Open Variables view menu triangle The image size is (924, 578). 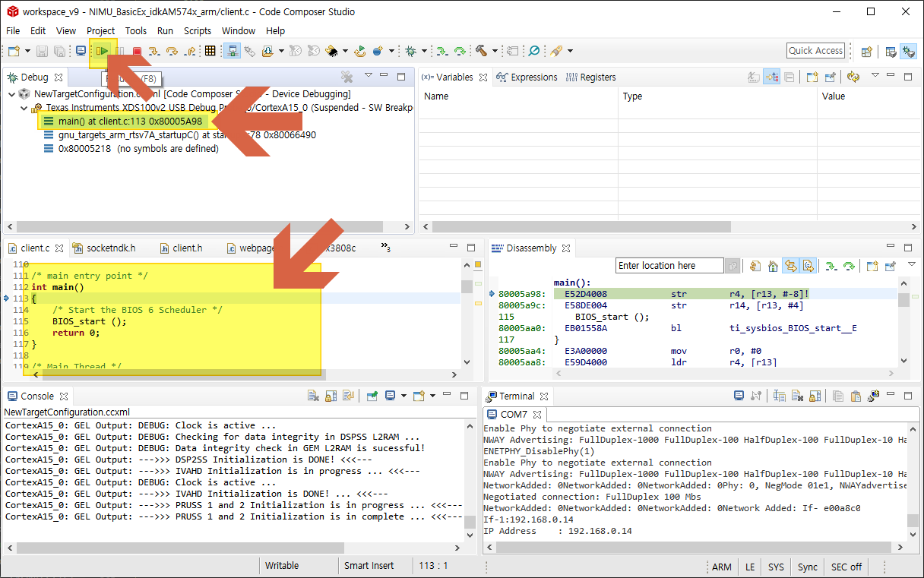(875, 76)
